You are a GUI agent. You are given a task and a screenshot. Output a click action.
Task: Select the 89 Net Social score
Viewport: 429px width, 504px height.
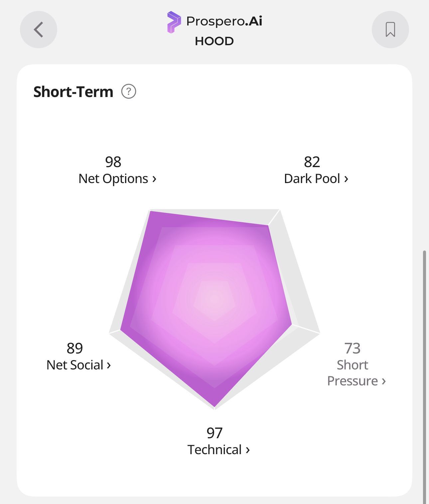(x=74, y=349)
